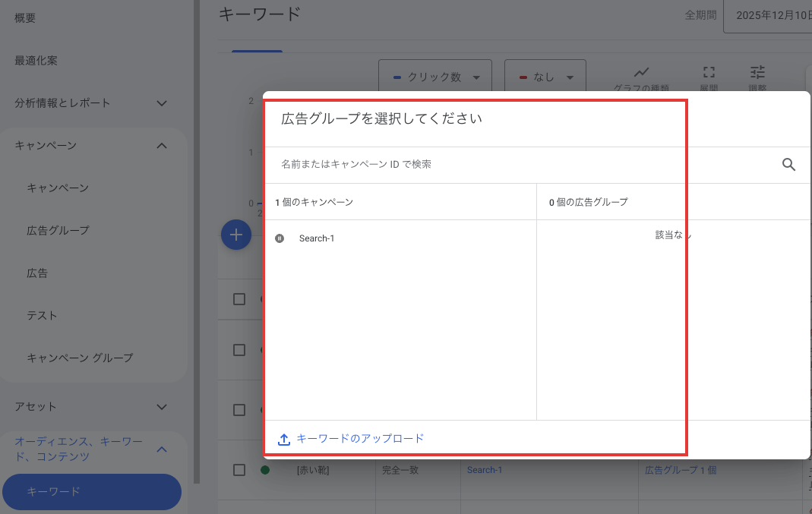This screenshot has width=812, height=514.
Task: Open the 最適化案 sidebar item
Action: (36, 61)
